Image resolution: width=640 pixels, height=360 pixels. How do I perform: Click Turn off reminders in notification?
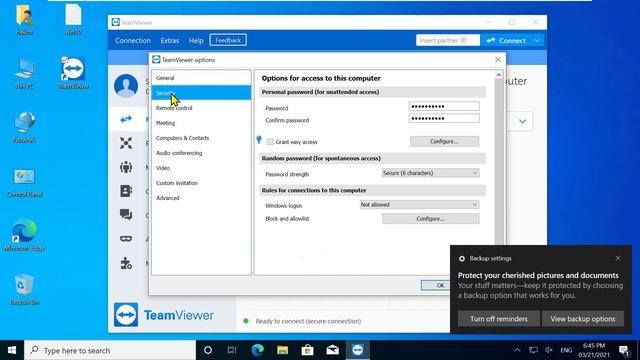[499, 319]
